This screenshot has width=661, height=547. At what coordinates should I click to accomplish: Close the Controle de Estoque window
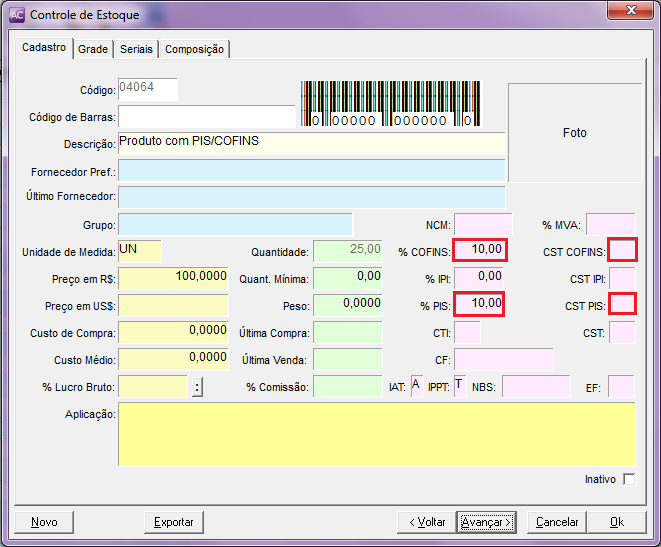tap(629, 13)
